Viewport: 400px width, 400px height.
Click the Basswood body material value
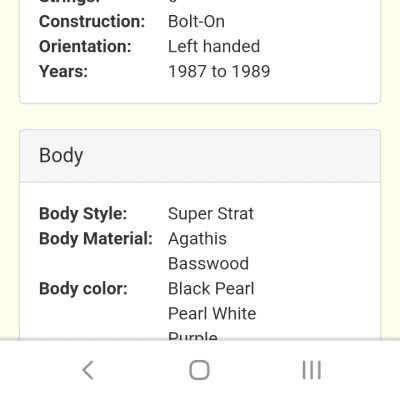(x=208, y=264)
